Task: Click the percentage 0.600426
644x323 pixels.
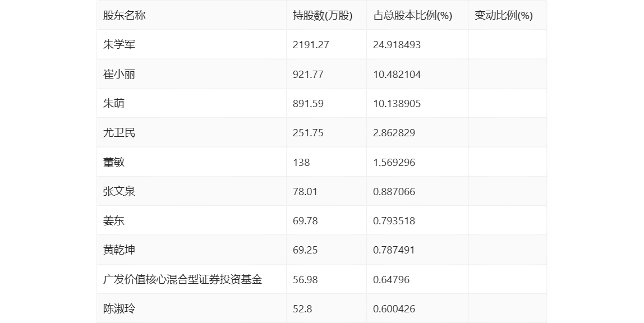Action: pos(394,308)
